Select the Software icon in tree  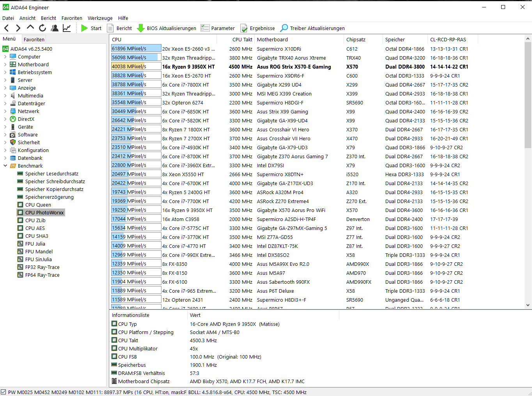[13, 134]
